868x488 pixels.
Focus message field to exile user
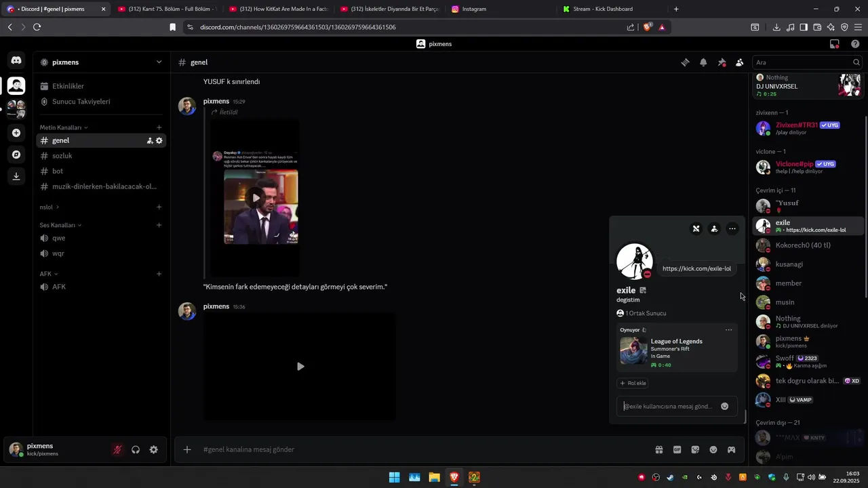pos(668,407)
